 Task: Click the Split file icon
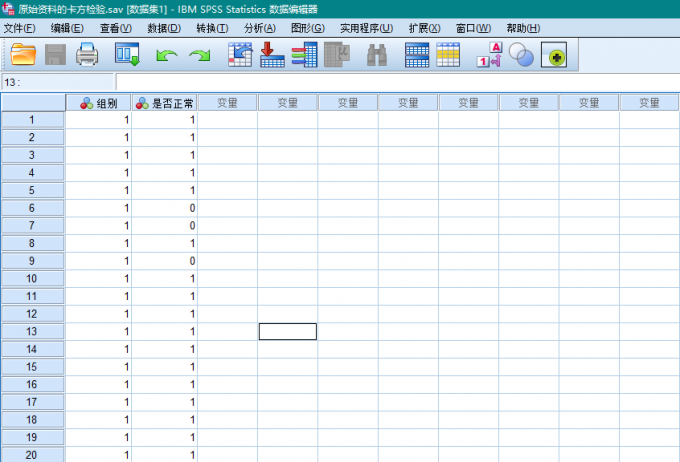[x=417, y=55]
